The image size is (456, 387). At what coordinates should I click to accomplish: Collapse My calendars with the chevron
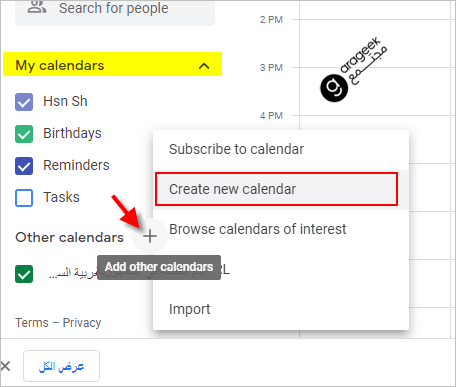tap(204, 66)
